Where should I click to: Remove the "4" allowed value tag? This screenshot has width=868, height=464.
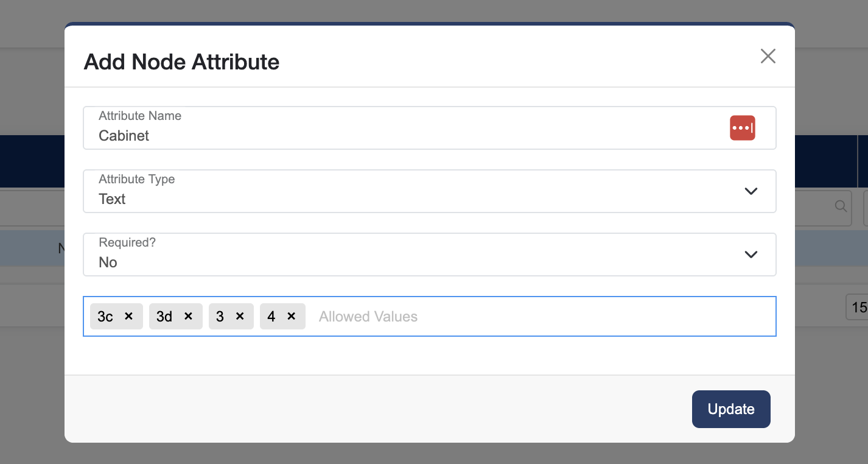291,316
